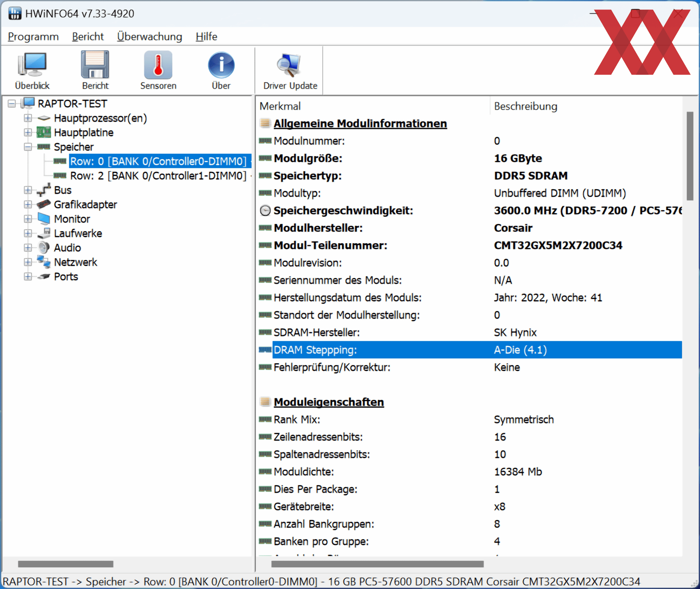Click the Row: 2 memory stick icon
The image size is (700, 589).
point(60,176)
